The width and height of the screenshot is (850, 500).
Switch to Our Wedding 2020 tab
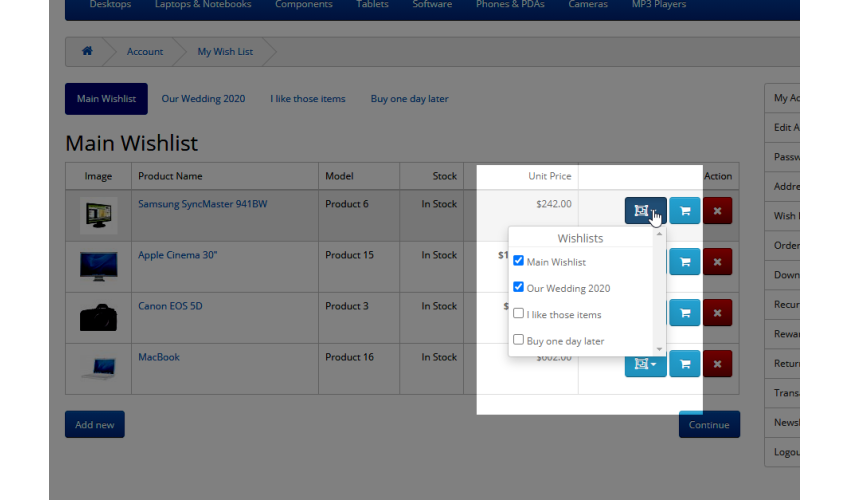203,99
